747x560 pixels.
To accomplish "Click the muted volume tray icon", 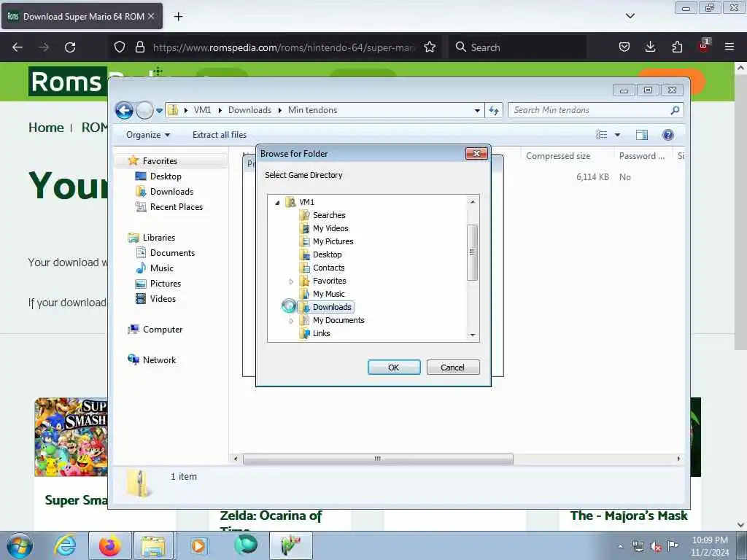I will click(x=656, y=547).
